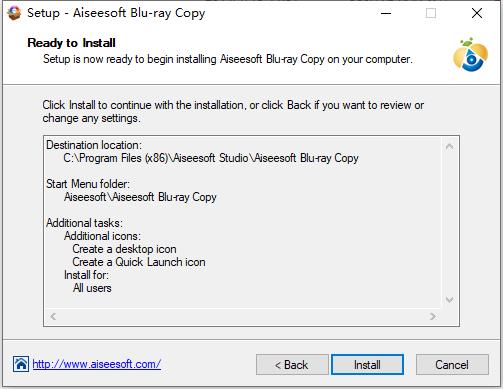Image resolution: width=503 pixels, height=389 pixels.
Task: Click the summary box scroll up arrow
Action: [x=449, y=146]
